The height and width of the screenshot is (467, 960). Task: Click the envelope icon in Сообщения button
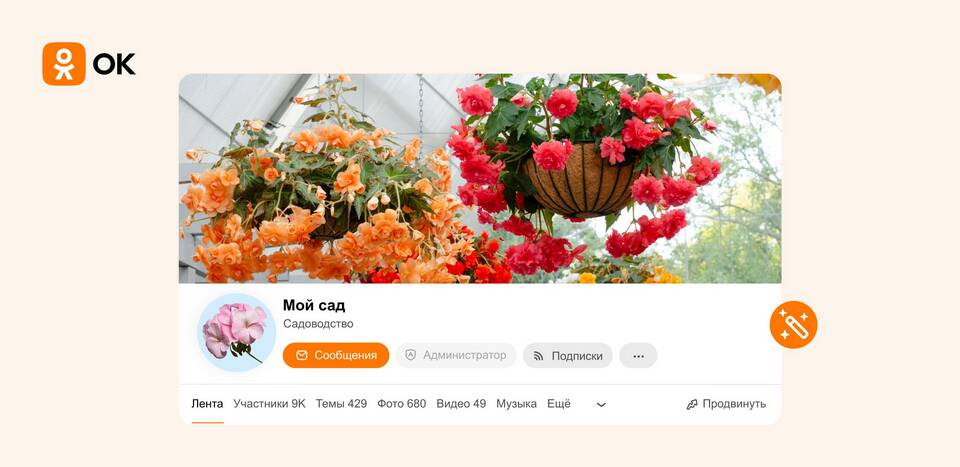[301, 356]
